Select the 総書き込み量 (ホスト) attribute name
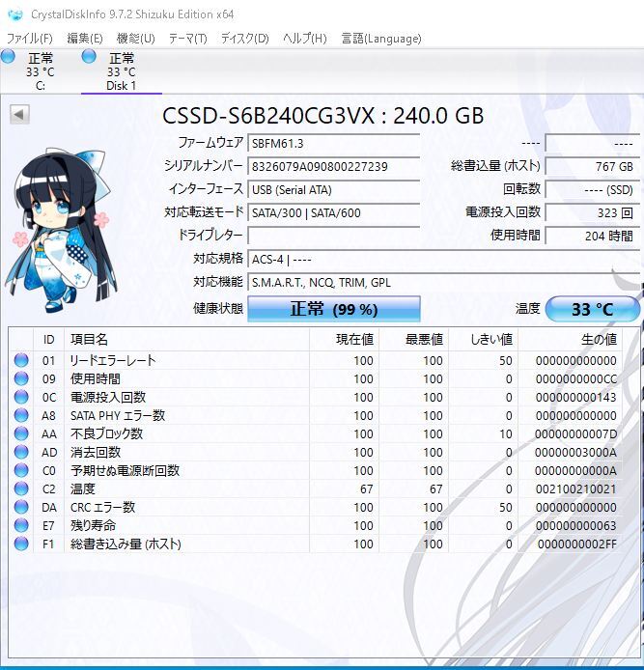Viewport: 644px width, 670px height. coord(126,544)
